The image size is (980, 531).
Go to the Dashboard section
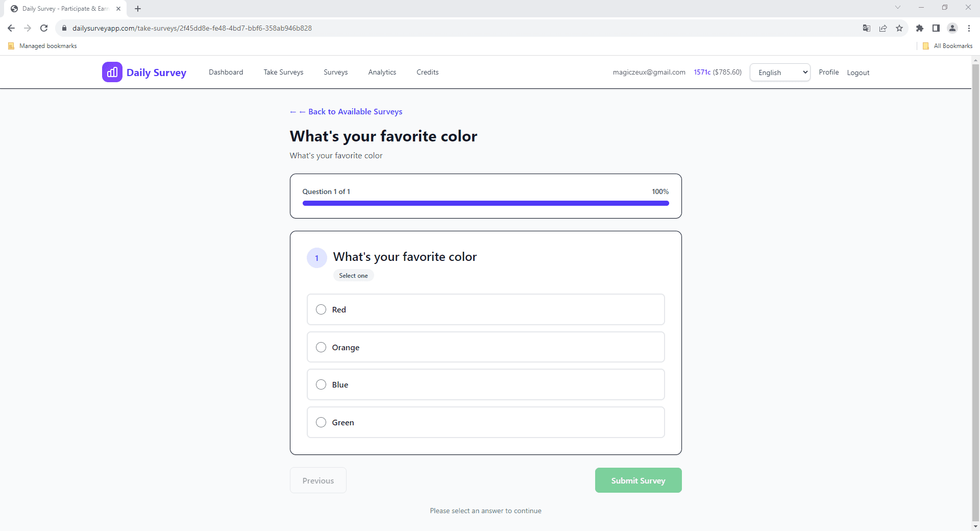(226, 72)
